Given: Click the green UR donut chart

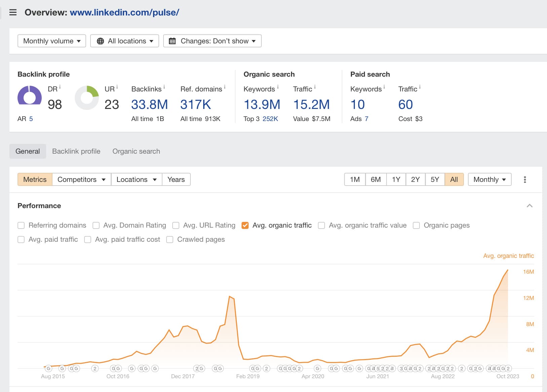Looking at the screenshot, I should point(87,97).
